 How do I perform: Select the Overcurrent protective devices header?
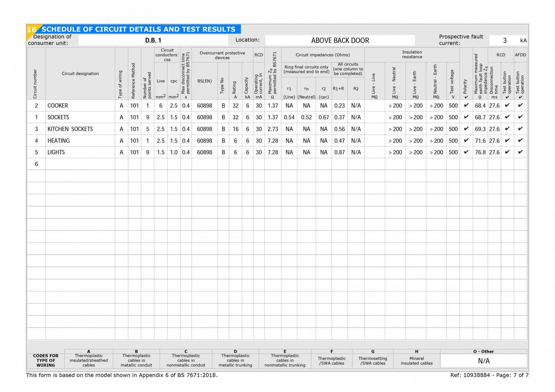tap(222, 55)
